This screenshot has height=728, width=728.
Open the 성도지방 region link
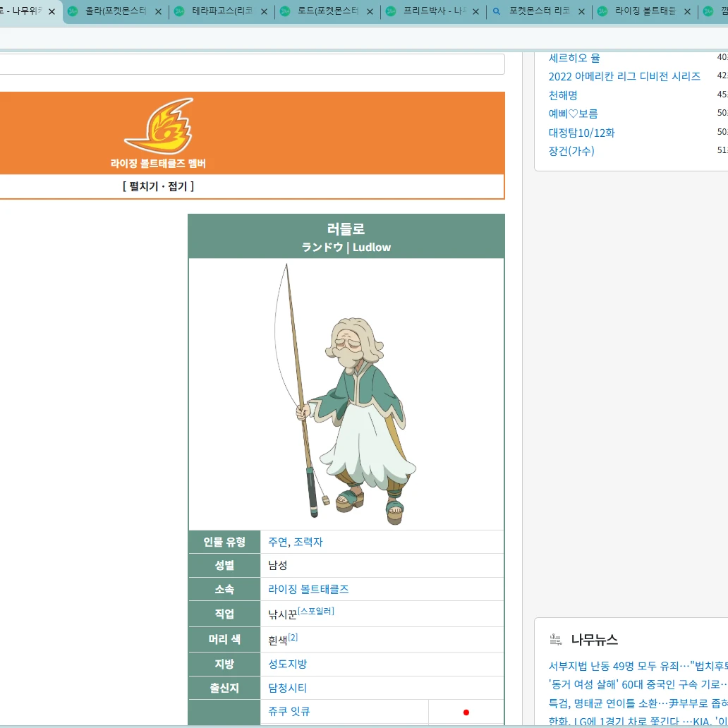click(287, 664)
